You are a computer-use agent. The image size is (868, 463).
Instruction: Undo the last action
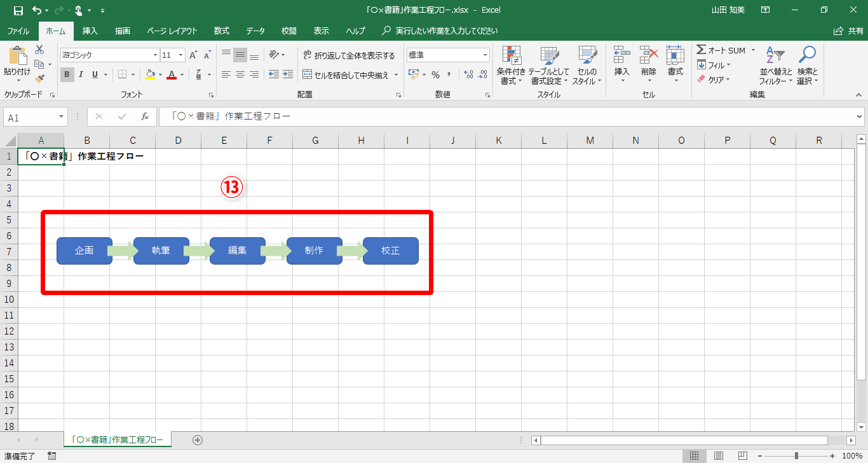coord(36,10)
